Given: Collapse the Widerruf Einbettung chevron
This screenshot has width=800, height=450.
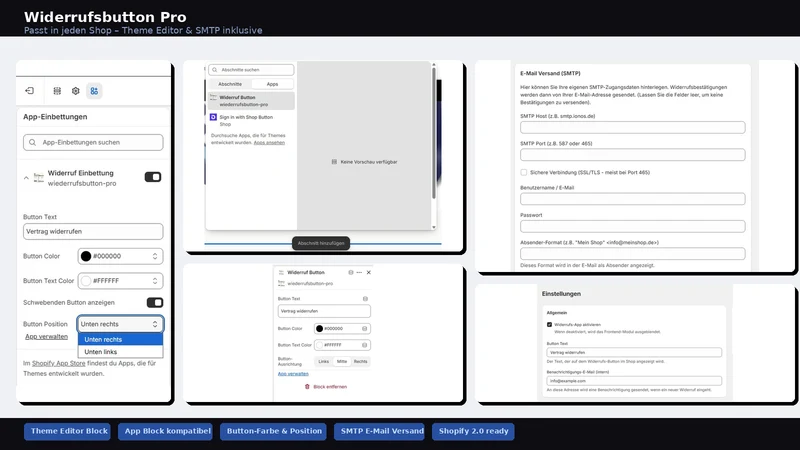Looking at the screenshot, I should (26, 178).
